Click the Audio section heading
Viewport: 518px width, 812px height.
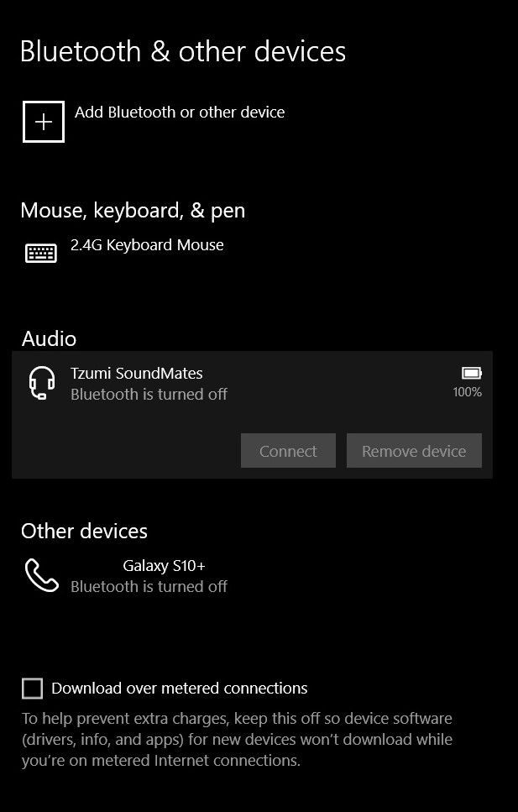49,338
